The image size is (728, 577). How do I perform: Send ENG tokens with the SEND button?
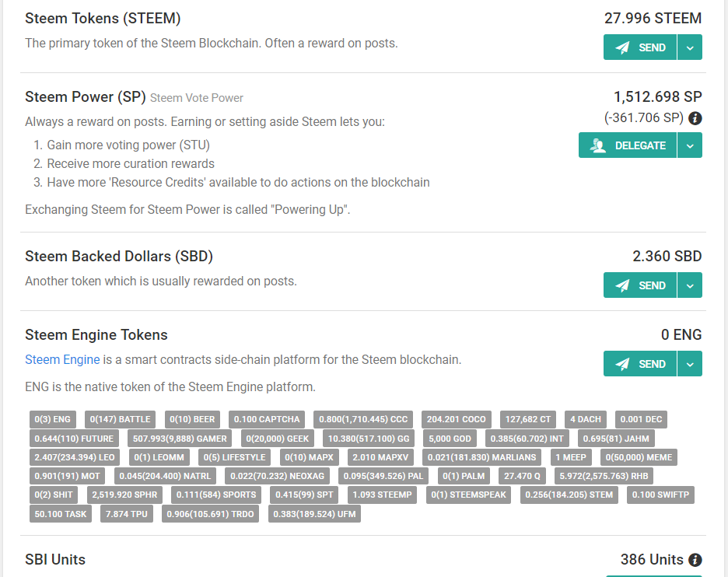pos(640,363)
